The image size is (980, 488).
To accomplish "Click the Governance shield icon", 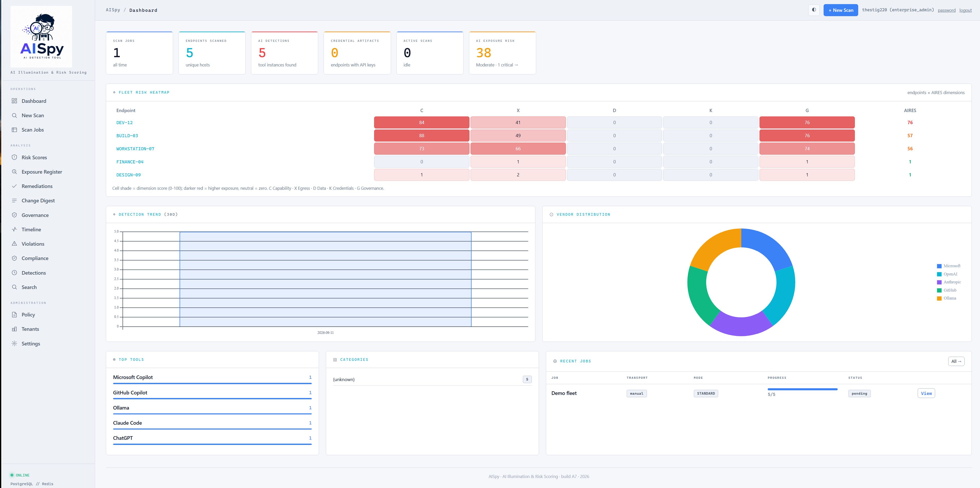I will [x=14, y=215].
